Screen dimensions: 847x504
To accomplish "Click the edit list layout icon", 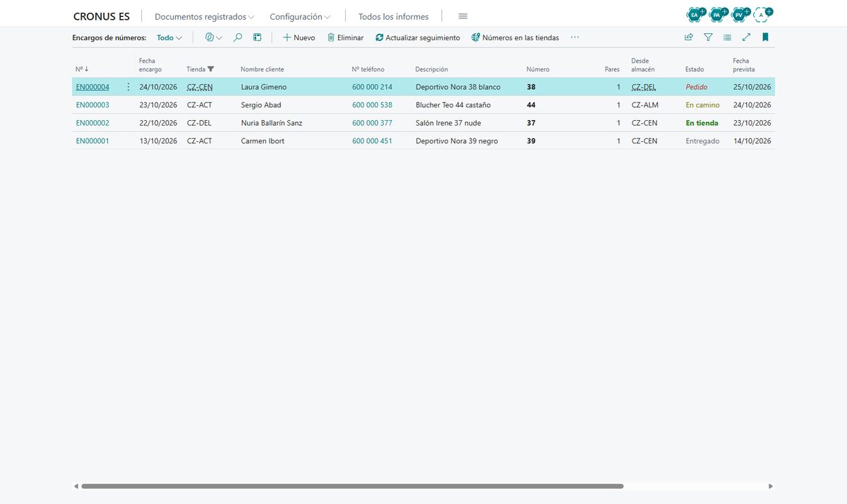I will coord(258,37).
